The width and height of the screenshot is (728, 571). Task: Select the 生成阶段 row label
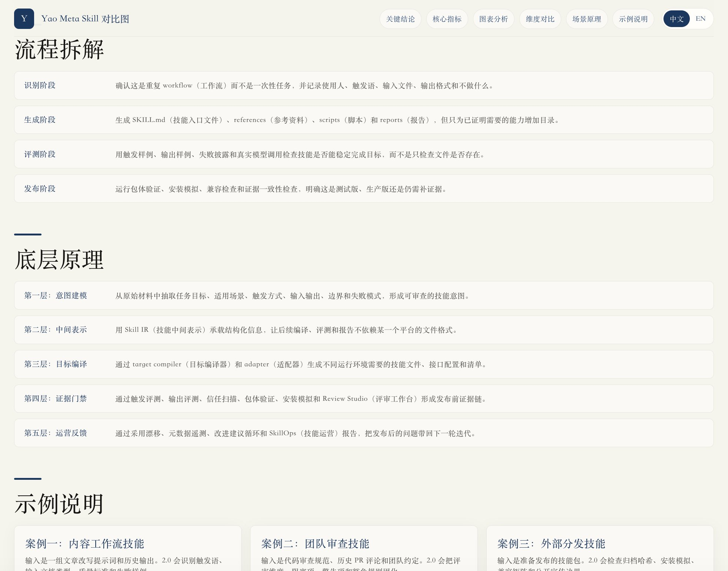click(40, 120)
